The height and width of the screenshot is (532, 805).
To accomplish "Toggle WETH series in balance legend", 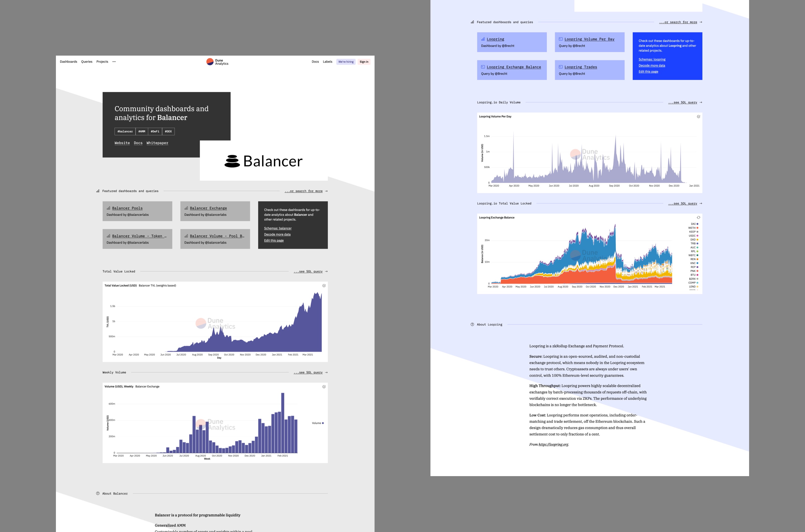I will [x=693, y=228].
